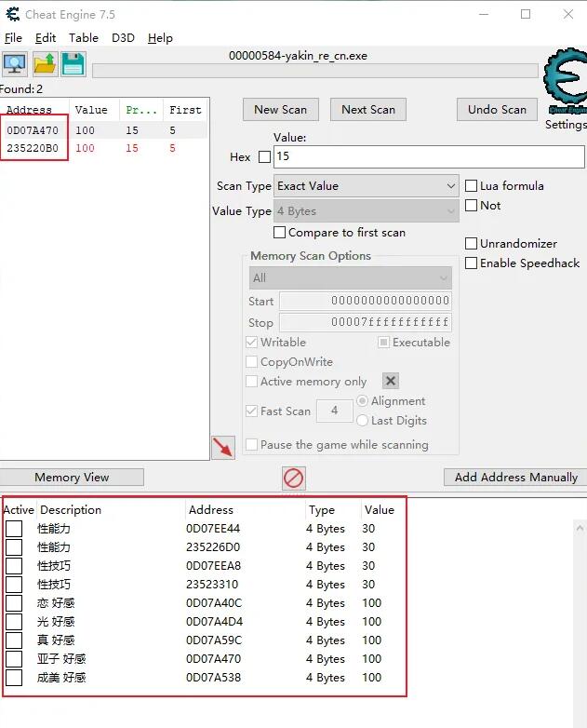Open the Table menu
The image size is (587, 728).
pos(84,38)
